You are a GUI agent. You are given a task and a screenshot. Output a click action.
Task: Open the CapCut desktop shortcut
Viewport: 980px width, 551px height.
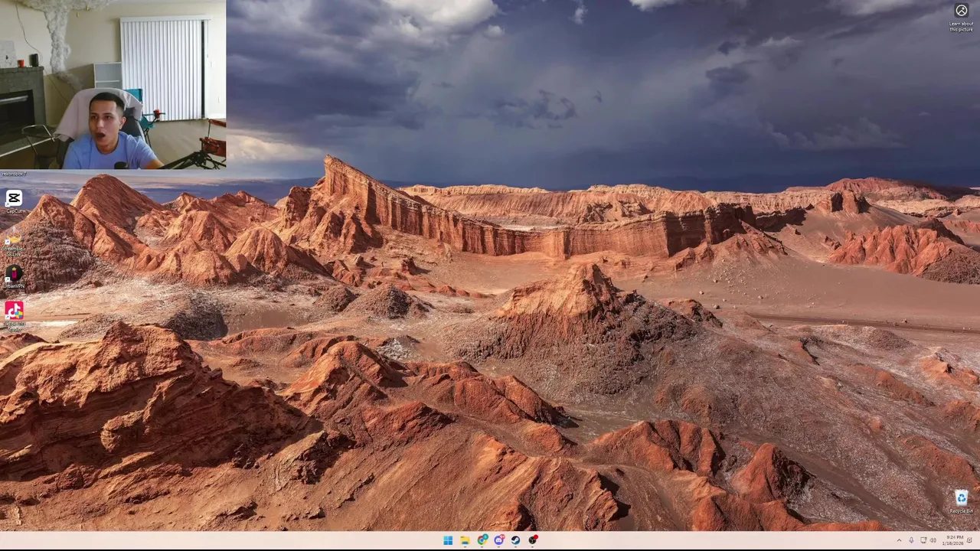tap(14, 201)
